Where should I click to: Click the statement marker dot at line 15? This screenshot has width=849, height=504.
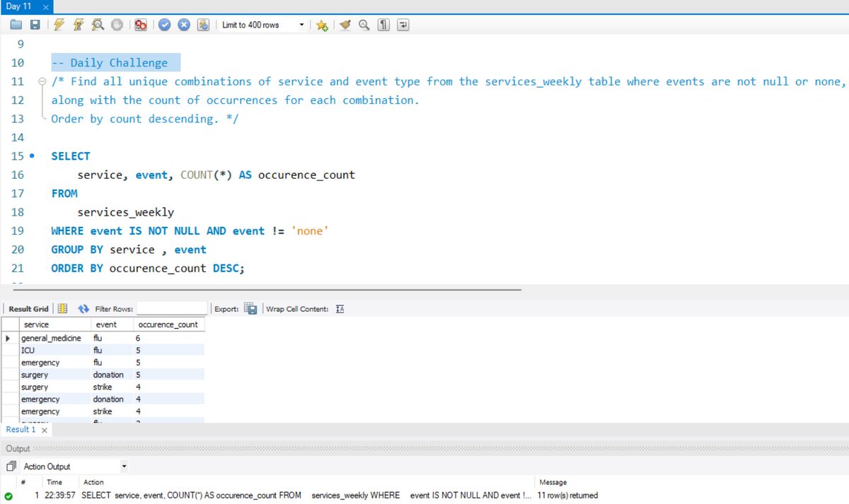click(32, 156)
